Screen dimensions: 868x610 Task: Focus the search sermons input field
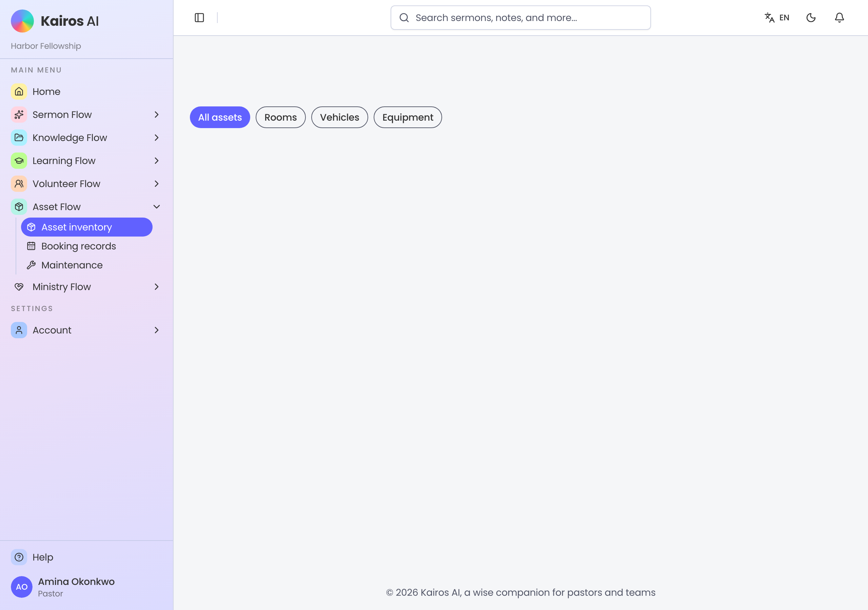click(520, 18)
